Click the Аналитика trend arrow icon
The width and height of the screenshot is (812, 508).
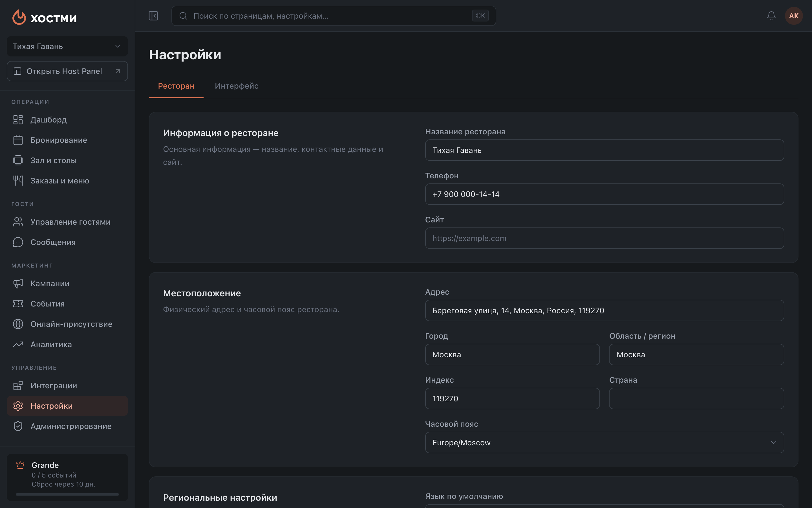tap(18, 344)
